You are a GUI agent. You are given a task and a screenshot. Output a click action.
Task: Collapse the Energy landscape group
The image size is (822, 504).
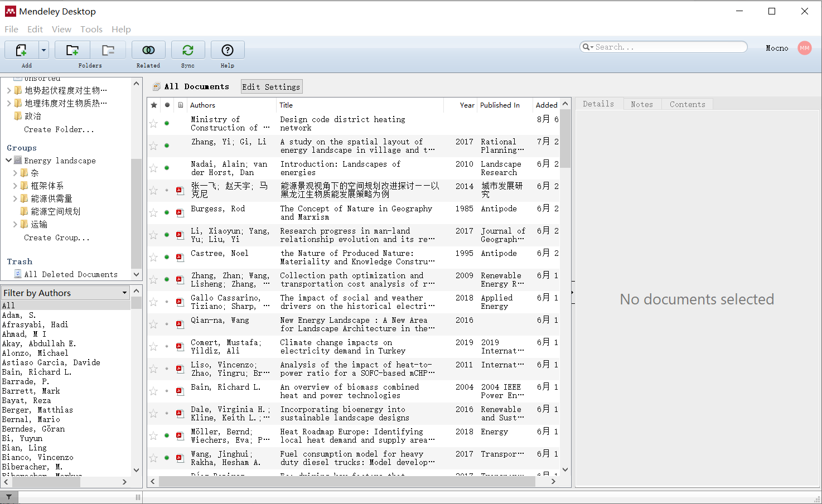click(x=9, y=161)
